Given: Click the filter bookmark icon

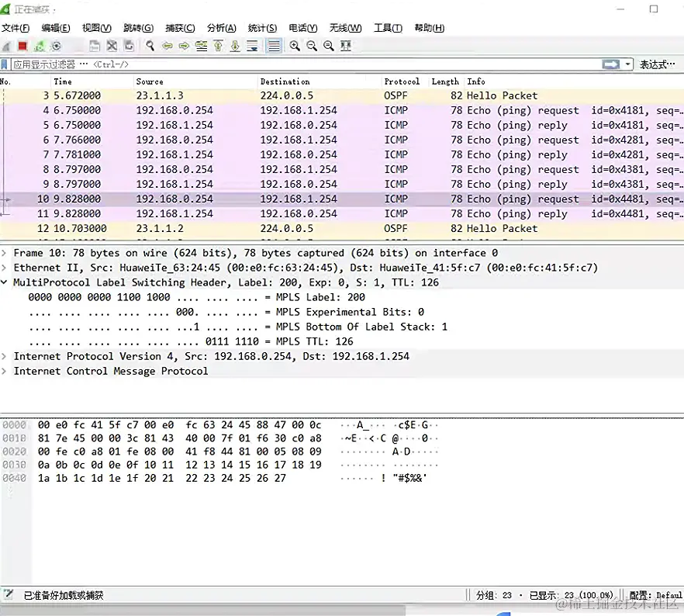Looking at the screenshot, I should (5, 64).
